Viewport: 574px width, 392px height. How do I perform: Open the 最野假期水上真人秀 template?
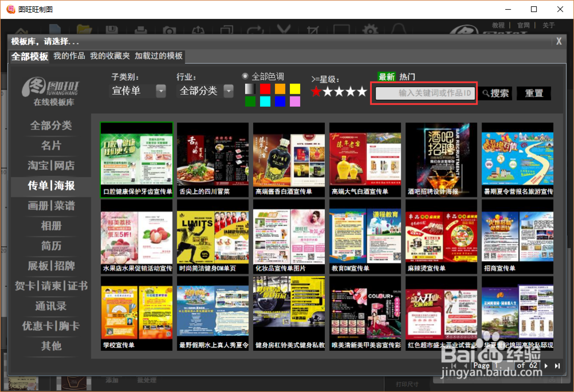[213, 314]
